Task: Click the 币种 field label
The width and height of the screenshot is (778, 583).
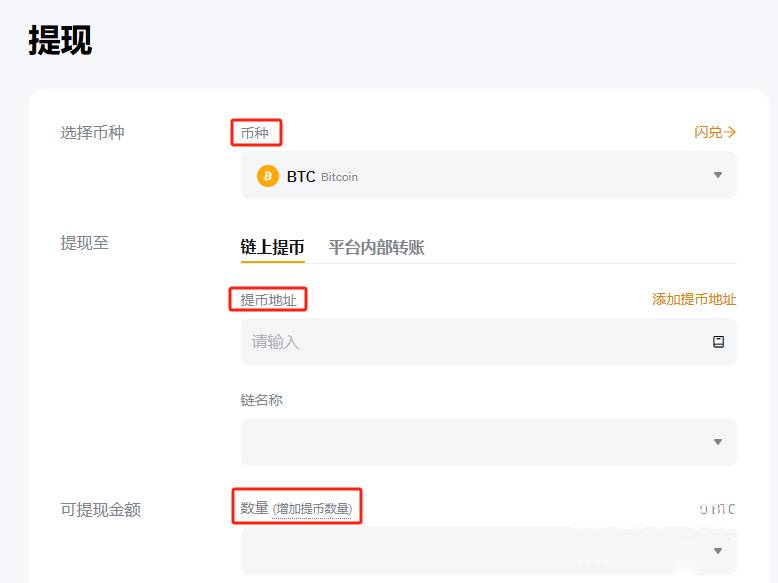Action: (x=255, y=132)
